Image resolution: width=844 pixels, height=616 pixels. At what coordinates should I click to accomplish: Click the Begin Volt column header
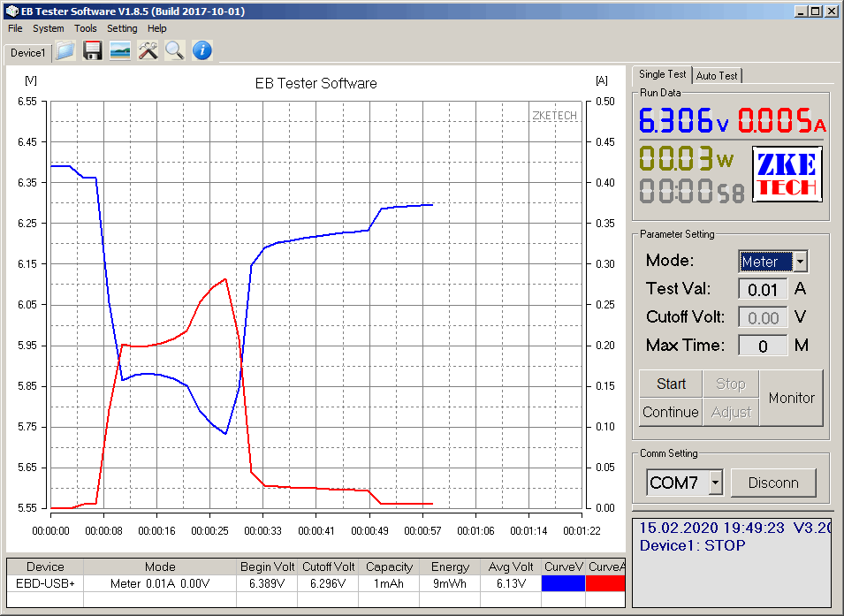click(267, 567)
